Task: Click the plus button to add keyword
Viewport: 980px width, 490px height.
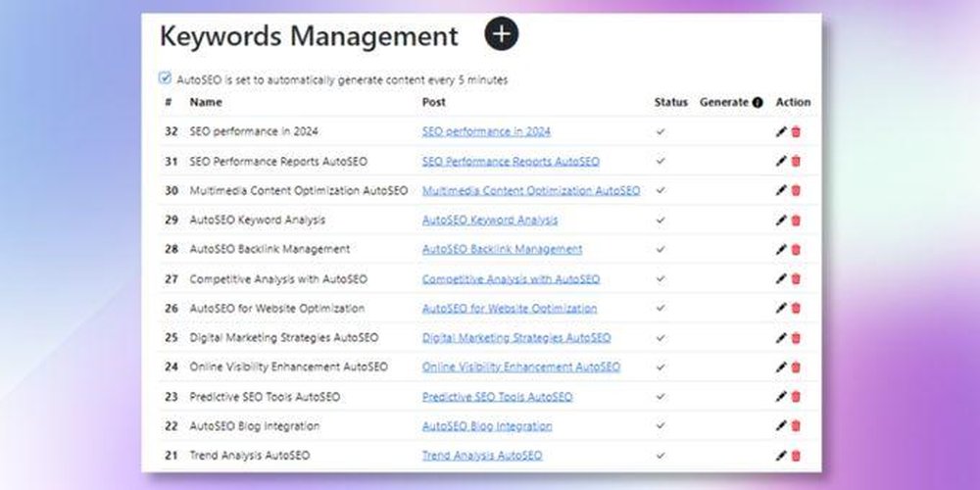Action: point(501,33)
